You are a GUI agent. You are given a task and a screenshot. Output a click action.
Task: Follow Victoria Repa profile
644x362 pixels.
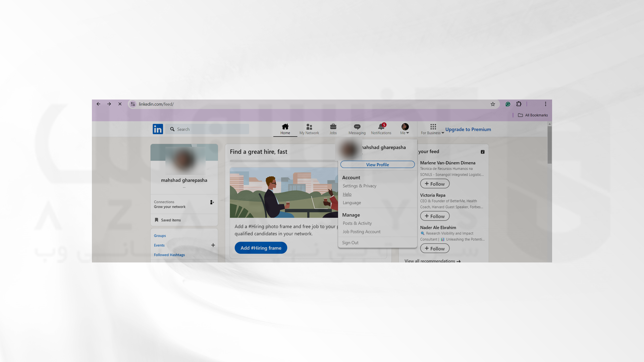click(x=434, y=216)
